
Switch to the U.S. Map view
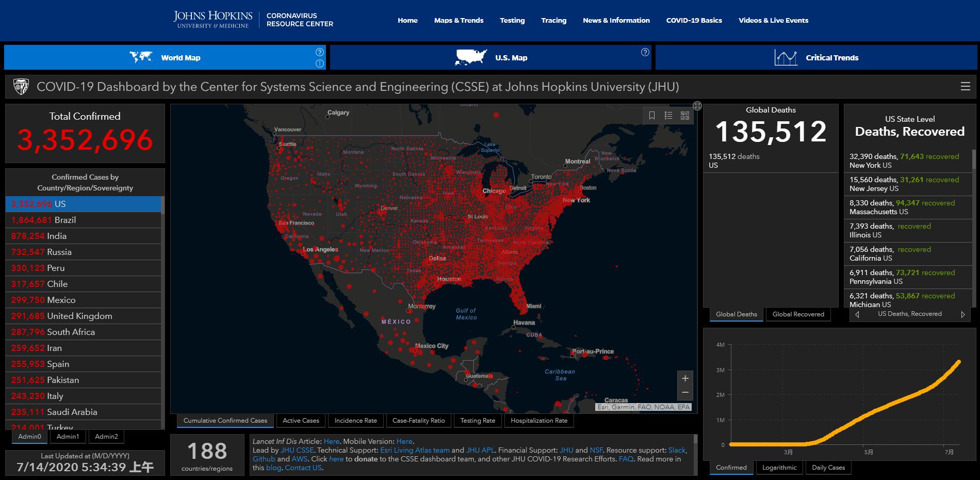pos(491,57)
